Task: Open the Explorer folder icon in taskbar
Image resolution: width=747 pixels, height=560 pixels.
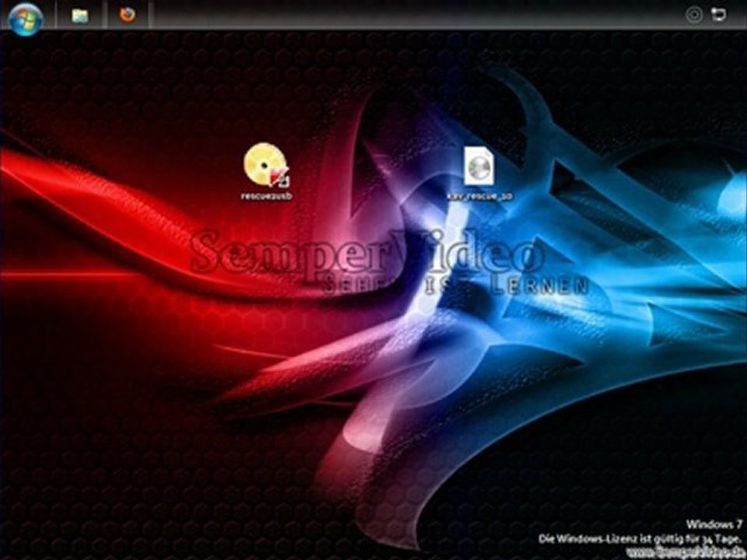Action: click(79, 16)
